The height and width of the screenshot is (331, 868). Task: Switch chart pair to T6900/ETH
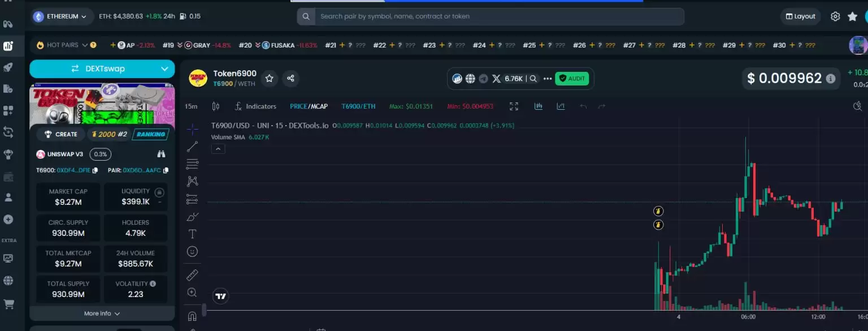[x=358, y=106]
